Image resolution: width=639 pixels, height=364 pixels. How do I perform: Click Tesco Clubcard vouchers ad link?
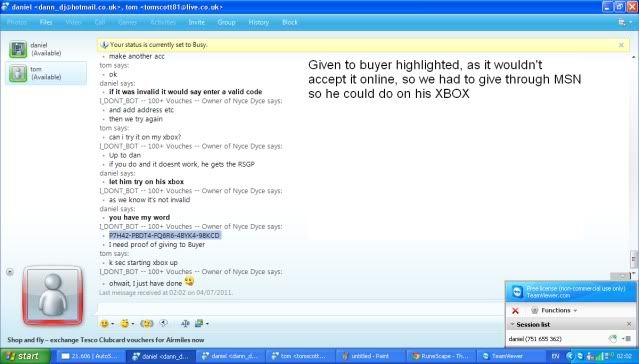106,340
